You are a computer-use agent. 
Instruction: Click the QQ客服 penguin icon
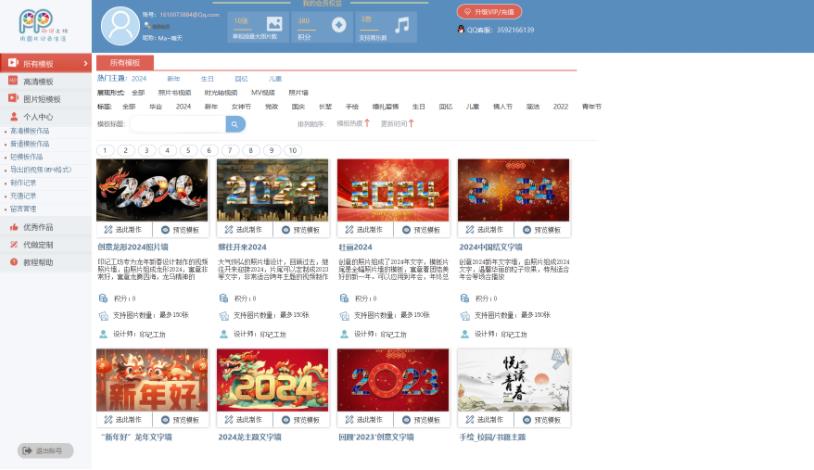coord(460,30)
